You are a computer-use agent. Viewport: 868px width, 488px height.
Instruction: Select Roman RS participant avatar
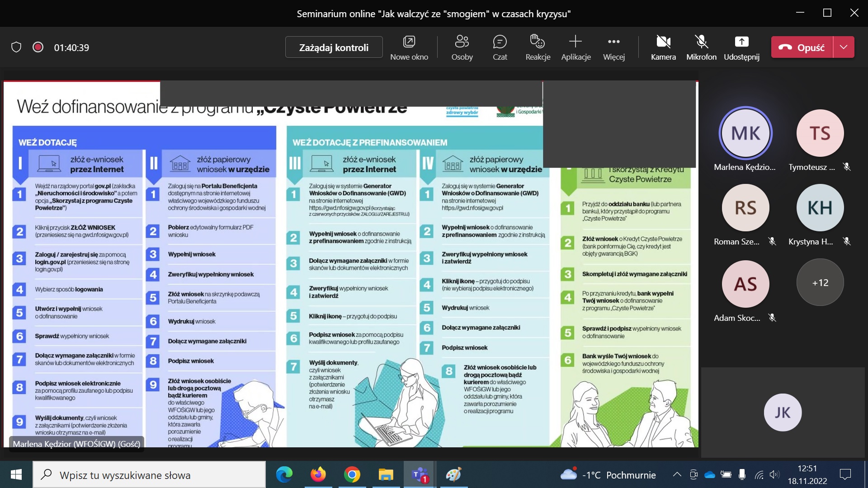pyautogui.click(x=745, y=207)
